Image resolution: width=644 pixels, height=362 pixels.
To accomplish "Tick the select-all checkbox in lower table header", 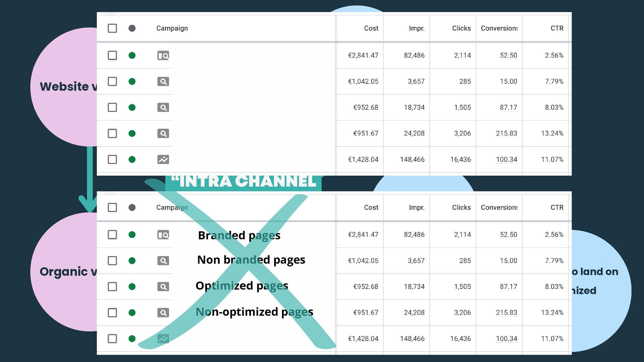I will click(112, 207).
